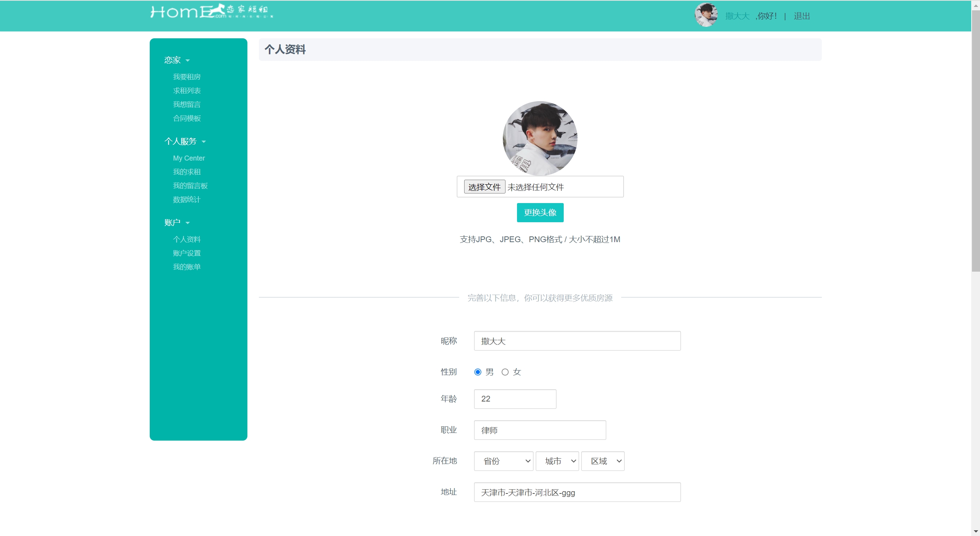Click the small user avatar in header
This screenshot has height=536, width=980.
coord(706,15)
